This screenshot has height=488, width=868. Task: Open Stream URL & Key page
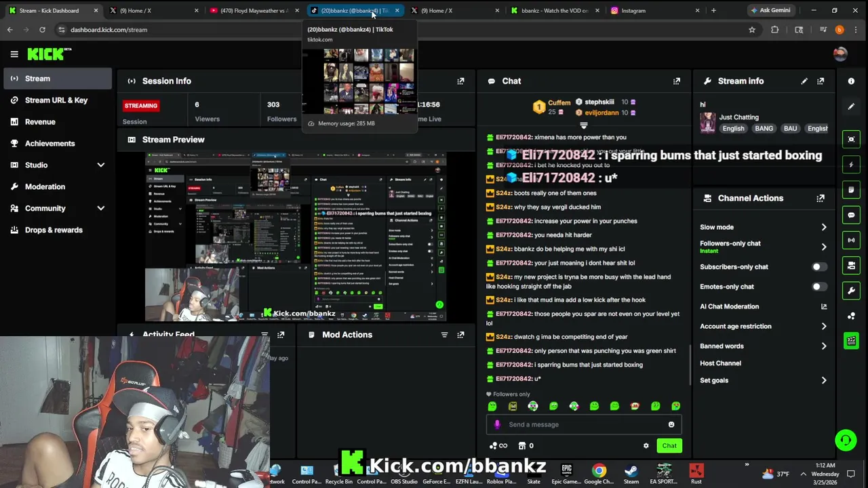58,100
